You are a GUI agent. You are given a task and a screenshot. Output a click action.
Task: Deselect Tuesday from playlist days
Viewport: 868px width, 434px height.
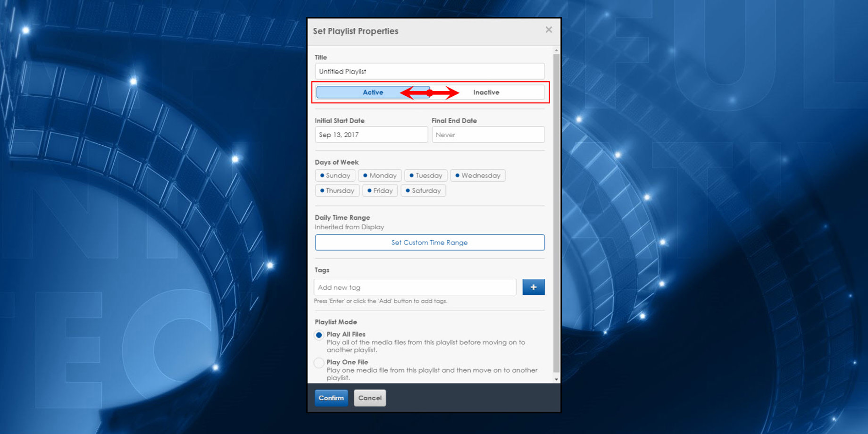pyautogui.click(x=426, y=175)
